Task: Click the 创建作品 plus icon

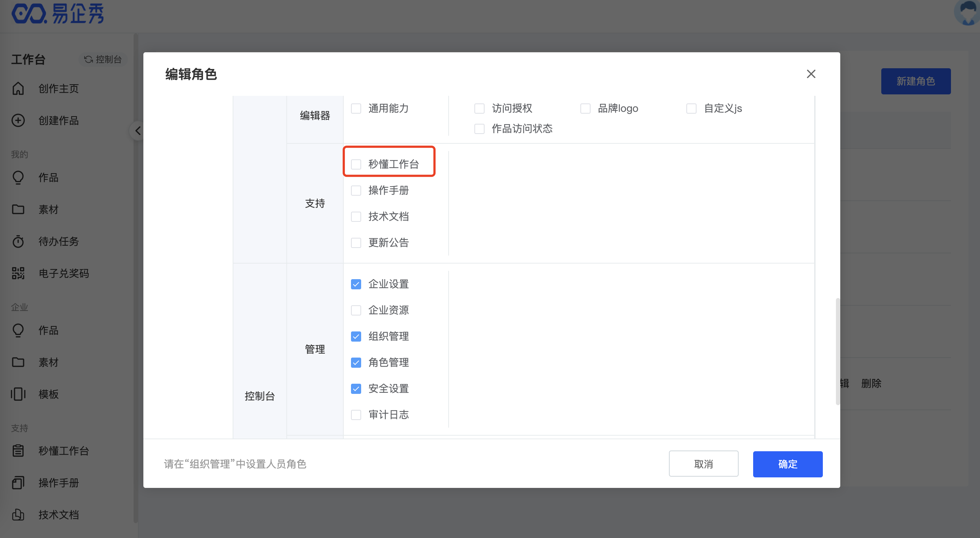Action: tap(18, 120)
